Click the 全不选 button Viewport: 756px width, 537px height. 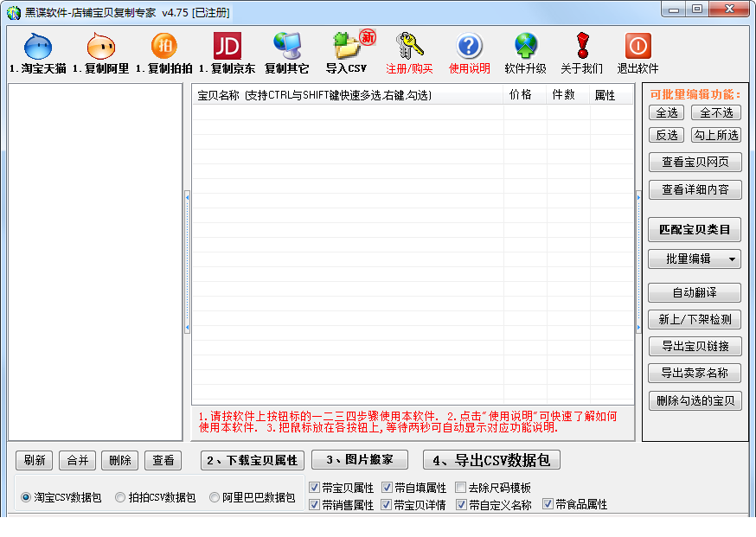tap(716, 112)
